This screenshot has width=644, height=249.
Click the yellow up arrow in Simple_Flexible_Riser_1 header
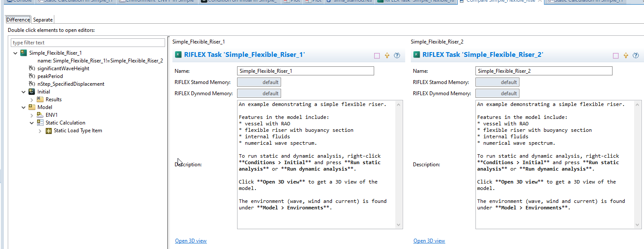click(x=387, y=55)
